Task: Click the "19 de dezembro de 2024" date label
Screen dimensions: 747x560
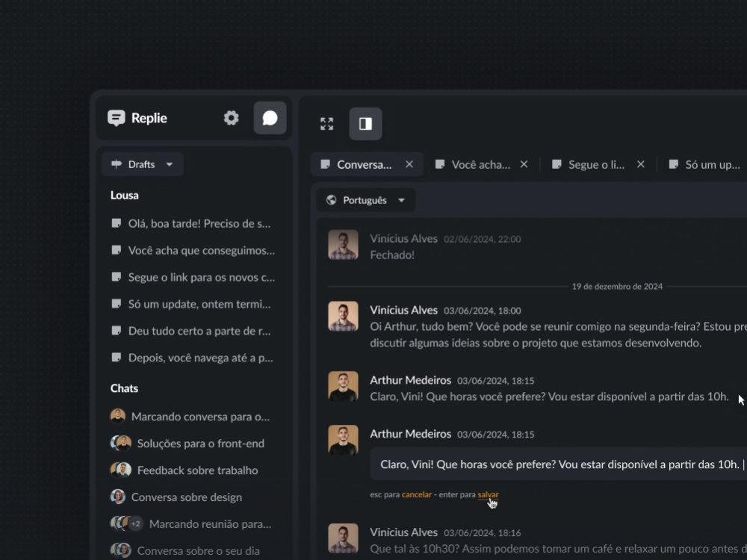Action: pos(617,286)
